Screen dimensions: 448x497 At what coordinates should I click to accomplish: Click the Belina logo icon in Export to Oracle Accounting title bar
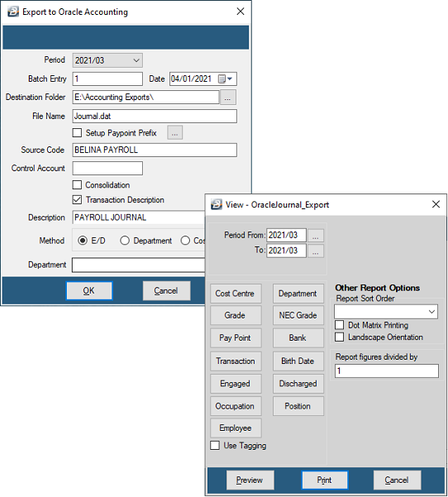(x=13, y=12)
